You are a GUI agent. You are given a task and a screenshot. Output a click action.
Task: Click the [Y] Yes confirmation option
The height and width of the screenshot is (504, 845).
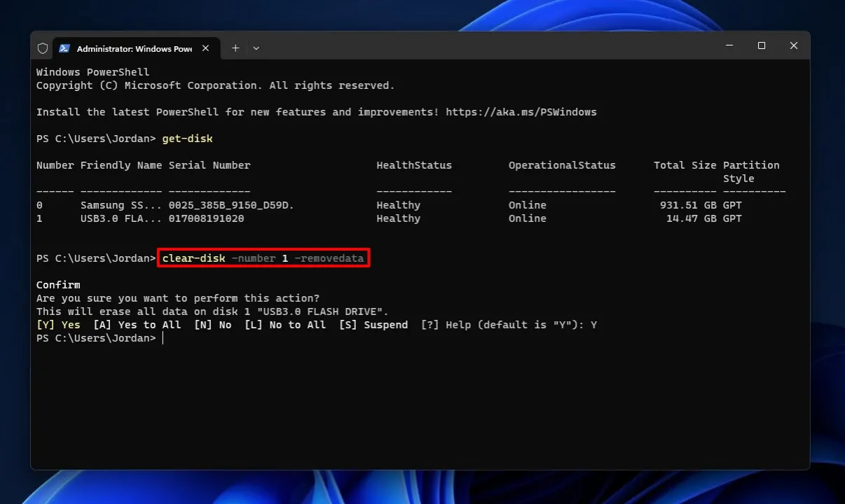(x=58, y=325)
